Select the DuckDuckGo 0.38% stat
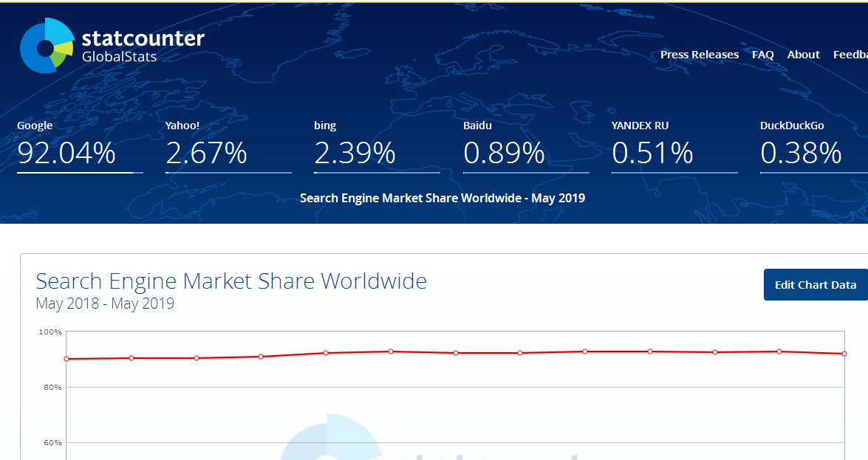 pos(801,153)
